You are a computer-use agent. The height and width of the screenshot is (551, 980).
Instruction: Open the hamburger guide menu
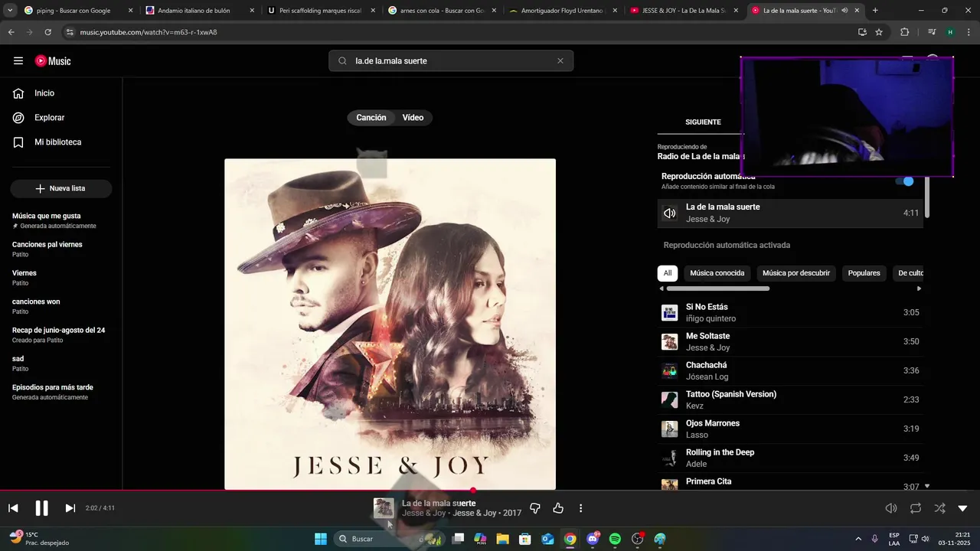coord(18,61)
